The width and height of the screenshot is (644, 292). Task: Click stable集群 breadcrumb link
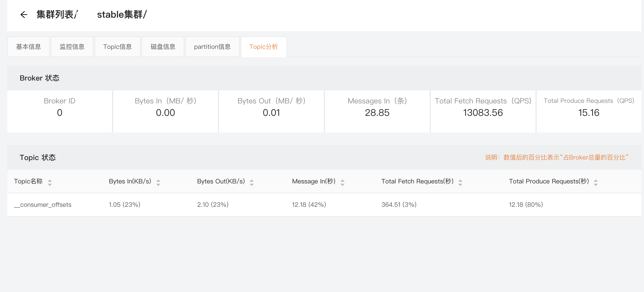(x=120, y=15)
